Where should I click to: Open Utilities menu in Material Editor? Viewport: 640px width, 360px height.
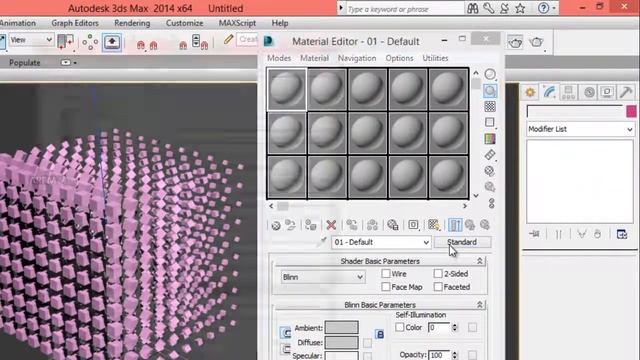435,58
